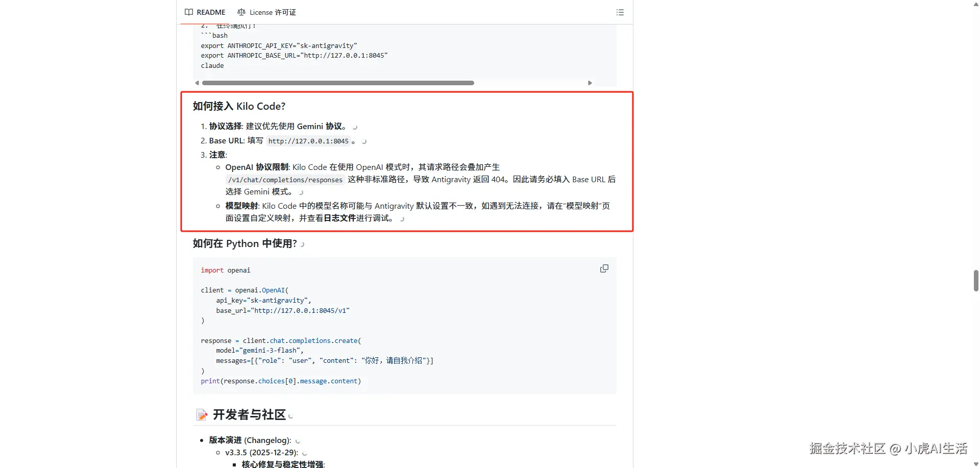Click the v3.3.5 (2025-12-29) entry

261,452
